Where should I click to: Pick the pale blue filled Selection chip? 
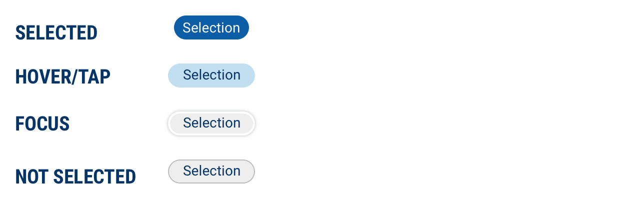click(211, 75)
